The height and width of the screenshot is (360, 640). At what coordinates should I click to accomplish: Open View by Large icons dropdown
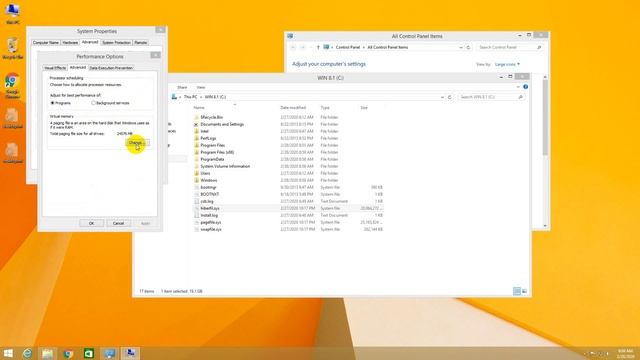point(507,64)
